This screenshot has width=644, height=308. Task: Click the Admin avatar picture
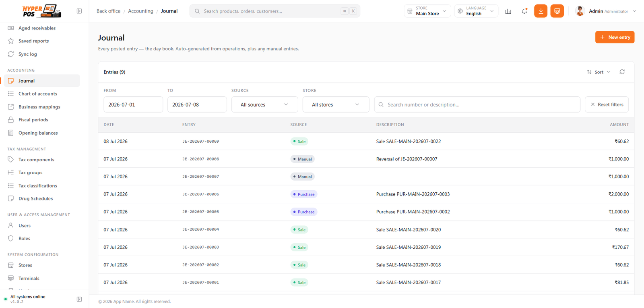(x=580, y=11)
